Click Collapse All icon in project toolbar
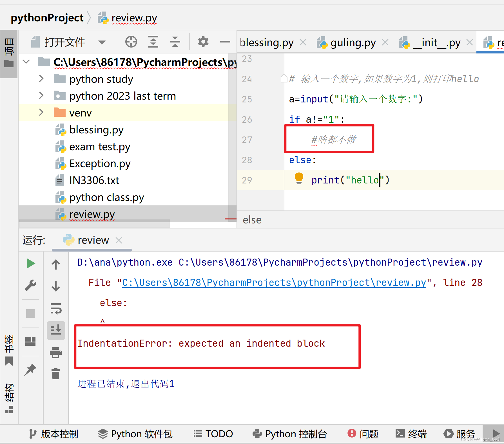504x444 pixels. pos(175,42)
